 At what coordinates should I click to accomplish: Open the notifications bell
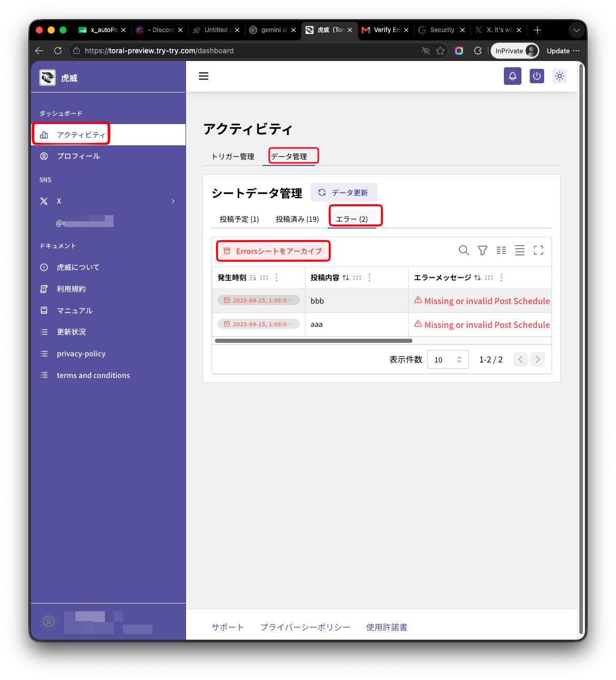(x=513, y=76)
